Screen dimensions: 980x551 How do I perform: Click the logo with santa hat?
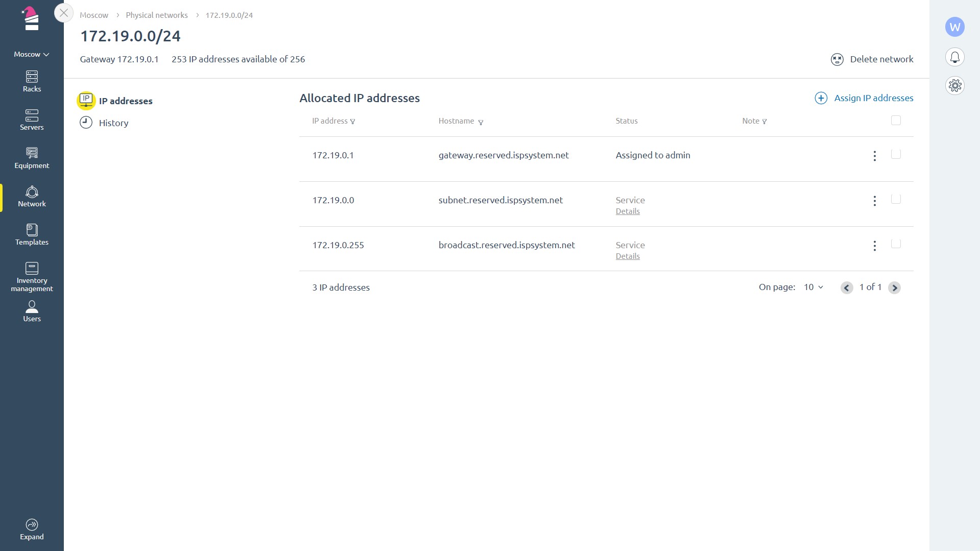tap(31, 18)
